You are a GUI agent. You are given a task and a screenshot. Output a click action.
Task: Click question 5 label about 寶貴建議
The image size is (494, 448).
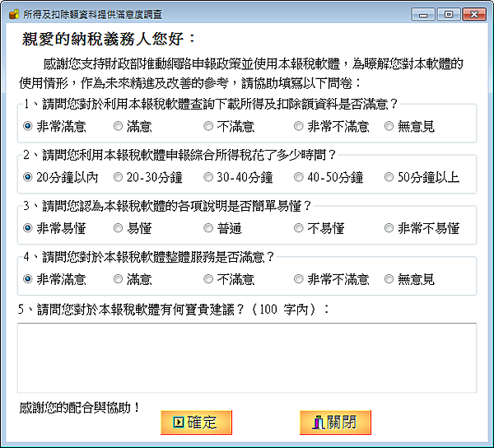pyautogui.click(x=173, y=310)
